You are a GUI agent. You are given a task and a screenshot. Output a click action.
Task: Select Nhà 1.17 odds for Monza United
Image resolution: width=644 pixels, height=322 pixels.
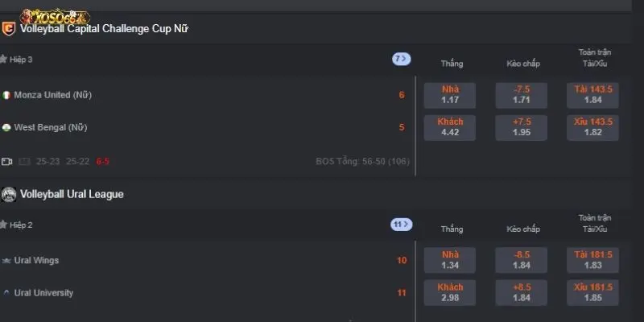tap(450, 95)
